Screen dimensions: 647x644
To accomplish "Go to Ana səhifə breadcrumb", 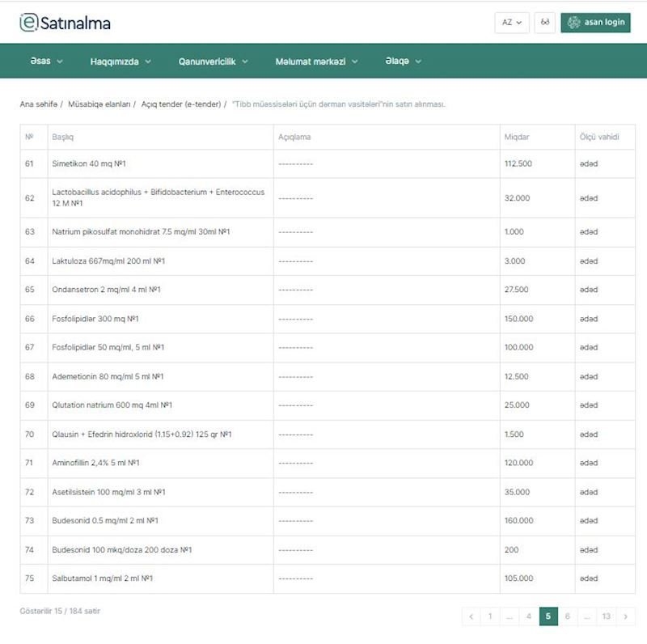I will pos(38,104).
